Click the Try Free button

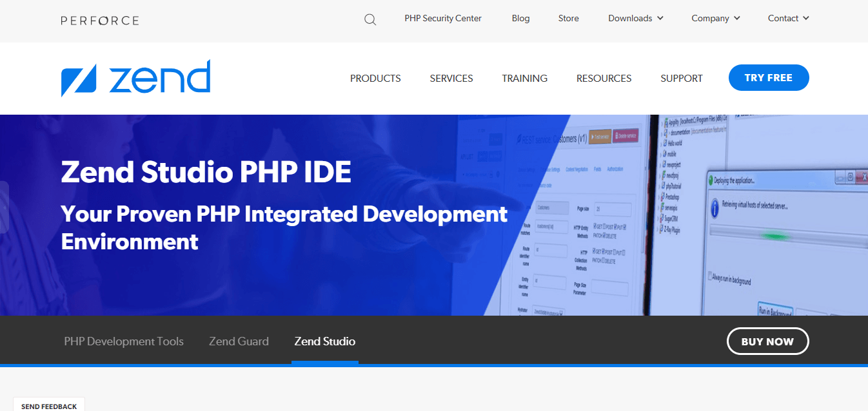click(x=769, y=78)
